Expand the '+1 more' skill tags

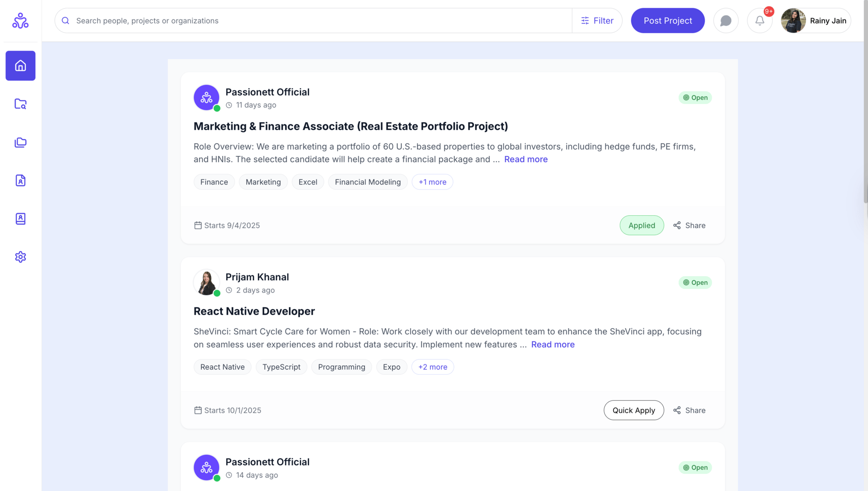[432, 182]
